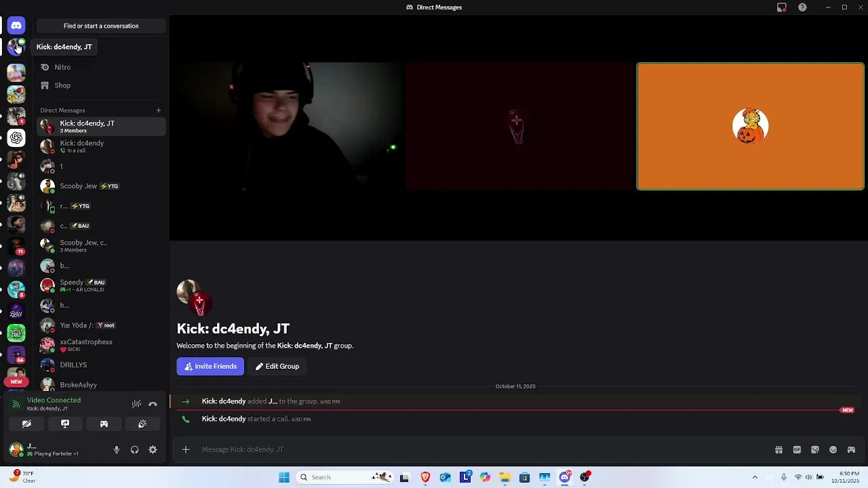Viewport: 868px width, 488px height.
Task: Open the attachment plus button in message bar
Action: (x=186, y=449)
